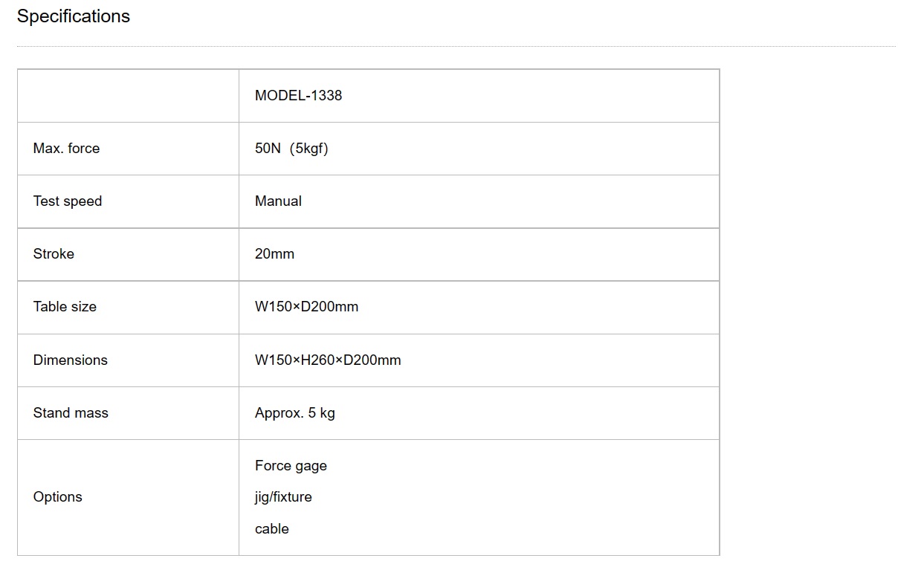924x567 pixels.
Task: Click the dotted divider below Specifications
Action: point(456,46)
